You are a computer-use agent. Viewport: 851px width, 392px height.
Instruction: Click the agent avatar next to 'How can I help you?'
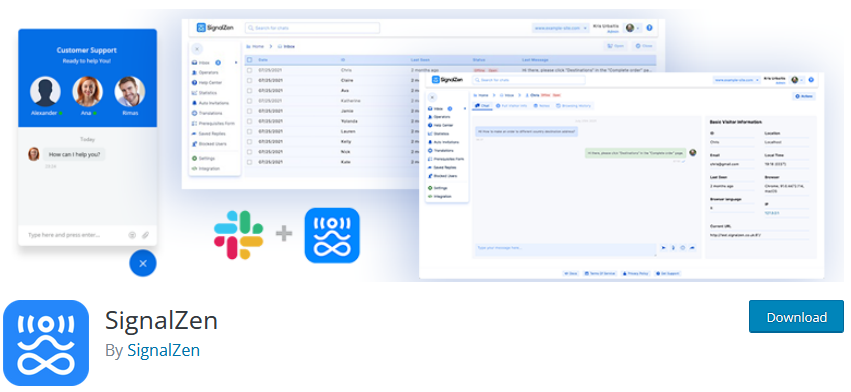tap(34, 154)
